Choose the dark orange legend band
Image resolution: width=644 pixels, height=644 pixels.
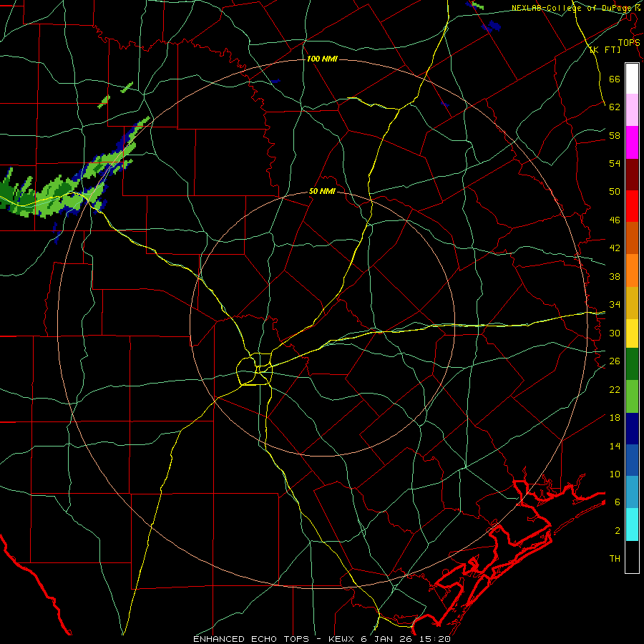pos(632,238)
